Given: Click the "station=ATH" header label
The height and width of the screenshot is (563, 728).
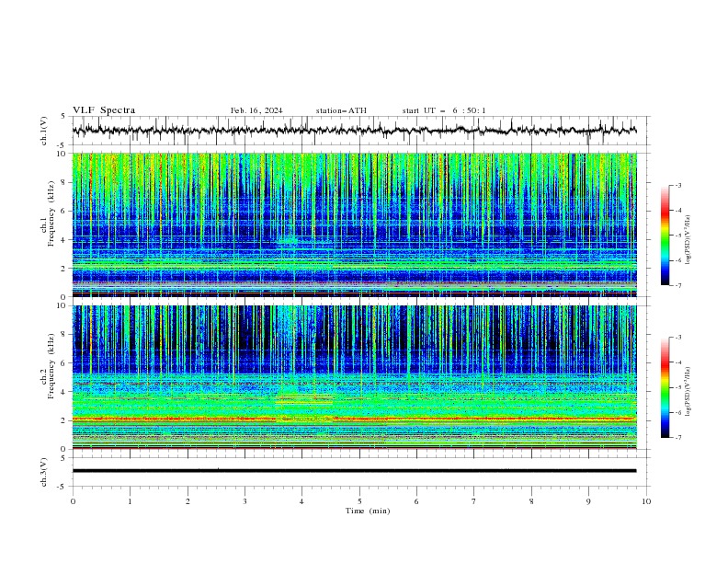Looking at the screenshot, I should [x=341, y=110].
